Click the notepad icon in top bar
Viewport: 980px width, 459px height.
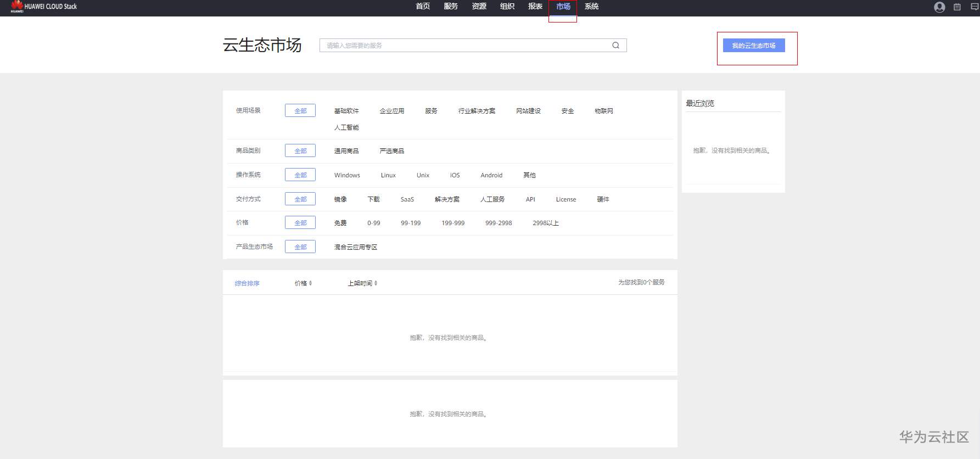[957, 7]
